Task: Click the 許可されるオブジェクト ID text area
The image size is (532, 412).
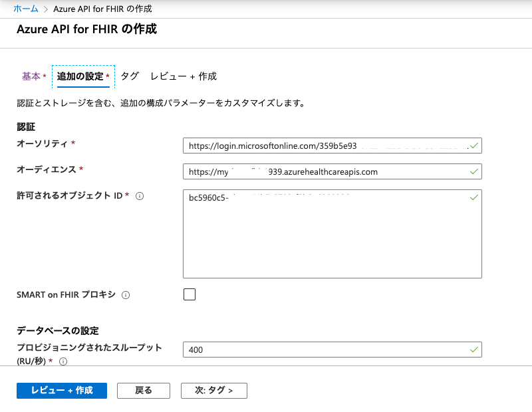Action: pos(332,234)
